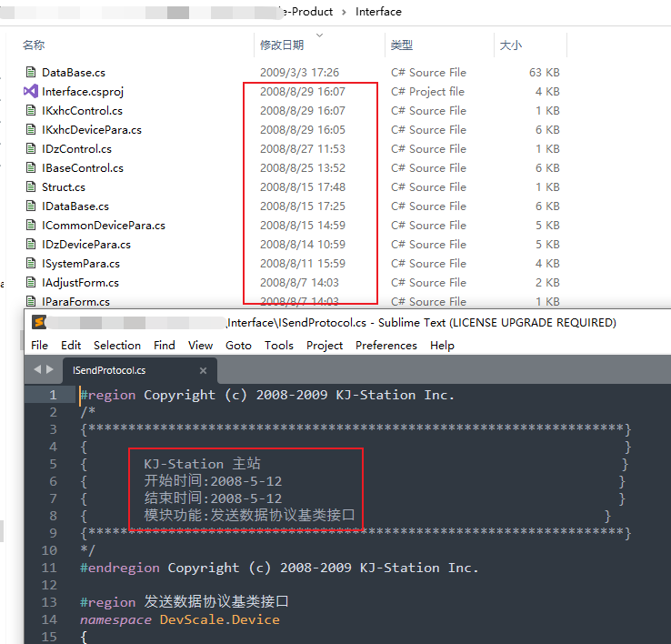The width and height of the screenshot is (671, 644).
Task: Click the ISystemPara.cs file icon
Action: (31, 263)
